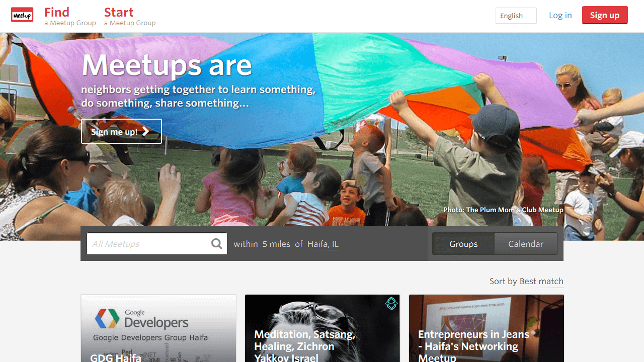Change the 5 miles distance selector

tap(276, 244)
